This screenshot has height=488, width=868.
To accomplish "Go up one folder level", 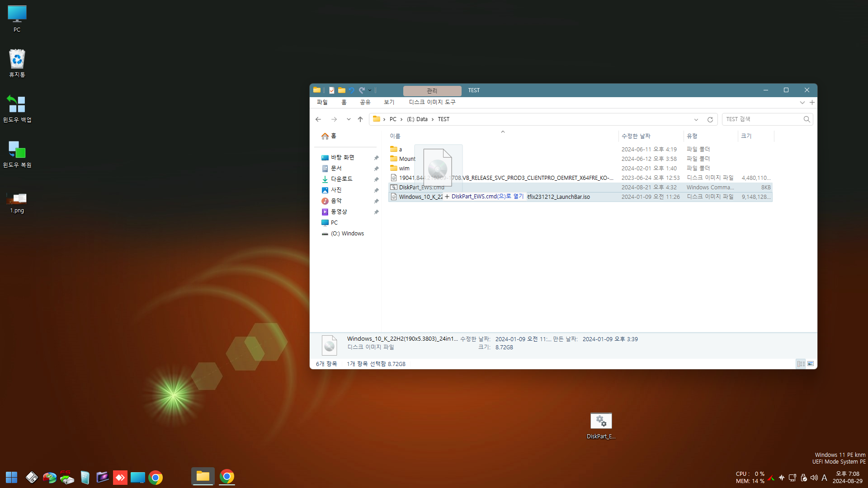I will [360, 119].
